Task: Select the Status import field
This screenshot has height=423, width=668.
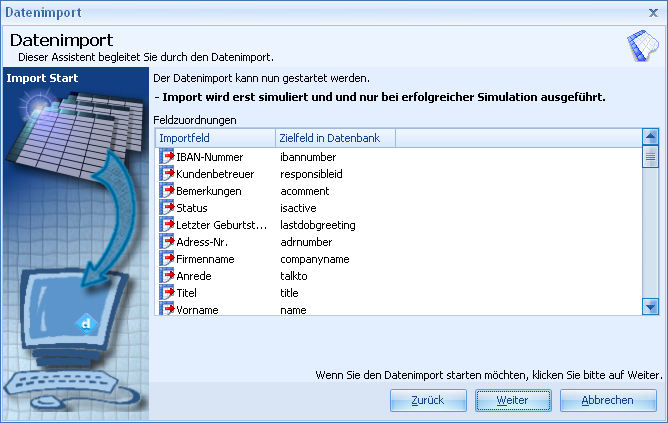Action: click(x=192, y=208)
